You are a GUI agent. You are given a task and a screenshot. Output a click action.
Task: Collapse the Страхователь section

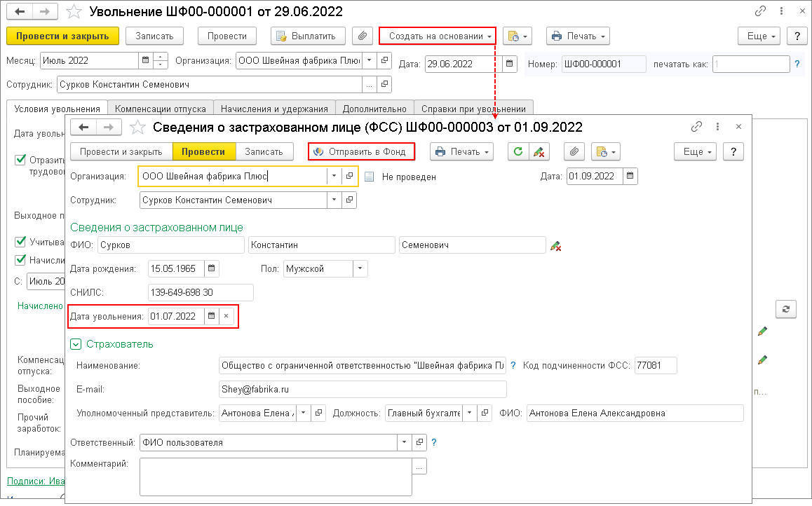click(76, 344)
